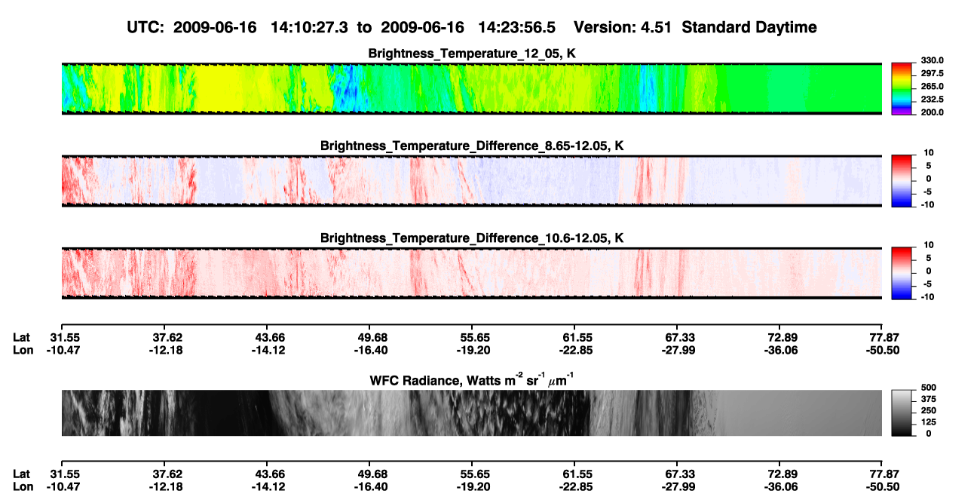Click the 8.65-12.05 difference red-blue colorbar
Screen dimensions: 980x503
[902, 180]
